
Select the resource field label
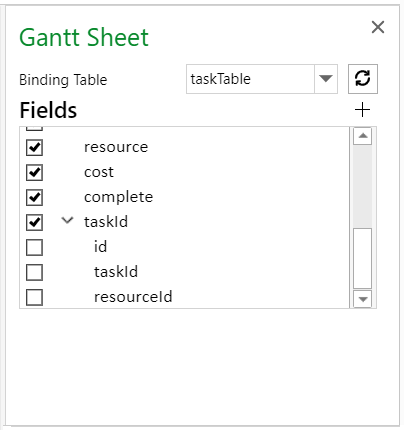point(116,147)
